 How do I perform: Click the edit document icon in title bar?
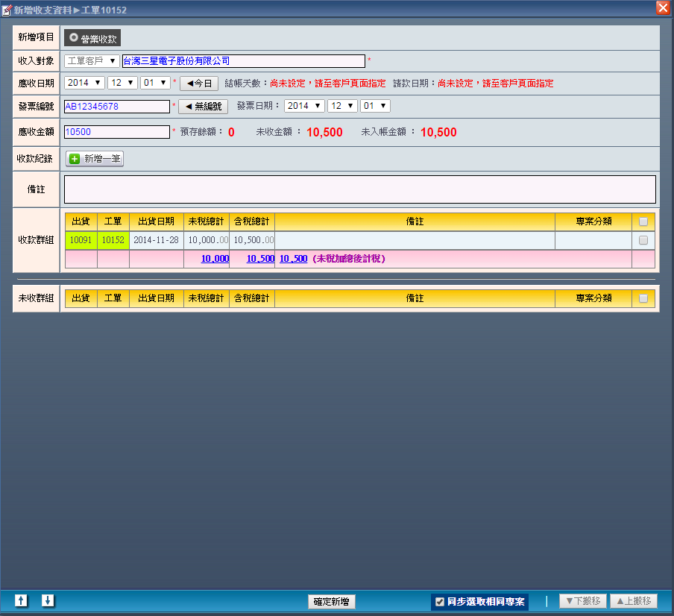click(x=7, y=10)
